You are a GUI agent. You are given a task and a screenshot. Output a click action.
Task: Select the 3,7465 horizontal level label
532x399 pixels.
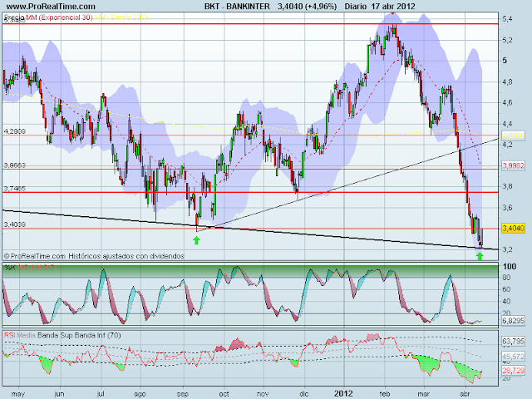coord(15,189)
